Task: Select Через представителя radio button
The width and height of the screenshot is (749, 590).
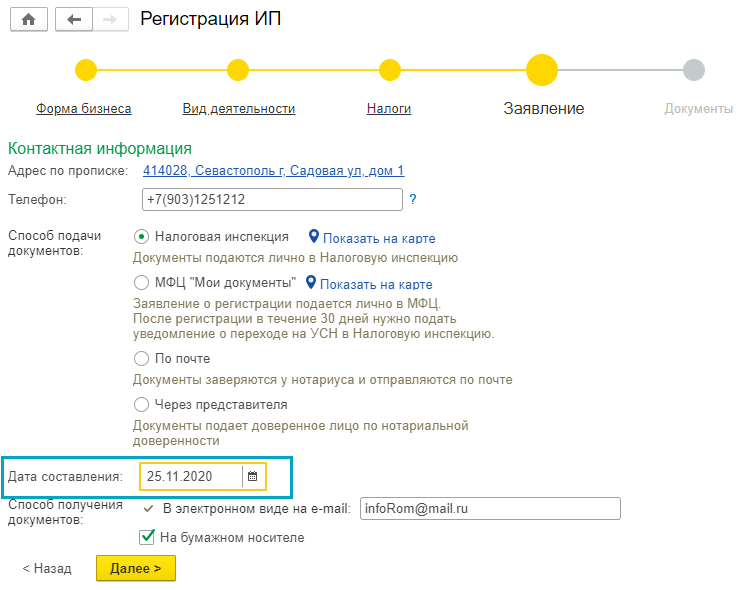Action: pyautogui.click(x=142, y=405)
